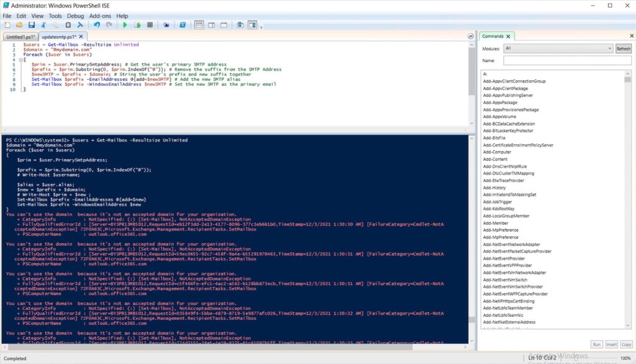Toggle Show Script Pane Right layout
This screenshot has width=636, height=364.
tap(211, 25)
